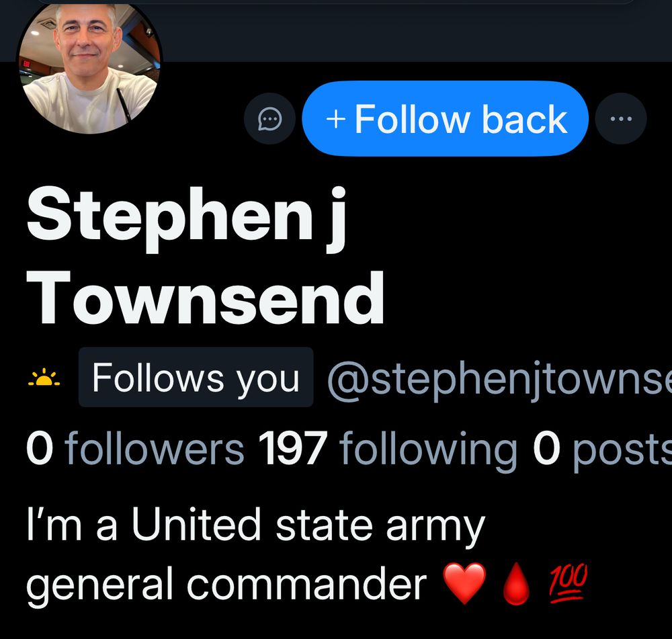Click the dark banner area at top
The image size is (672, 639).
click(416, 31)
